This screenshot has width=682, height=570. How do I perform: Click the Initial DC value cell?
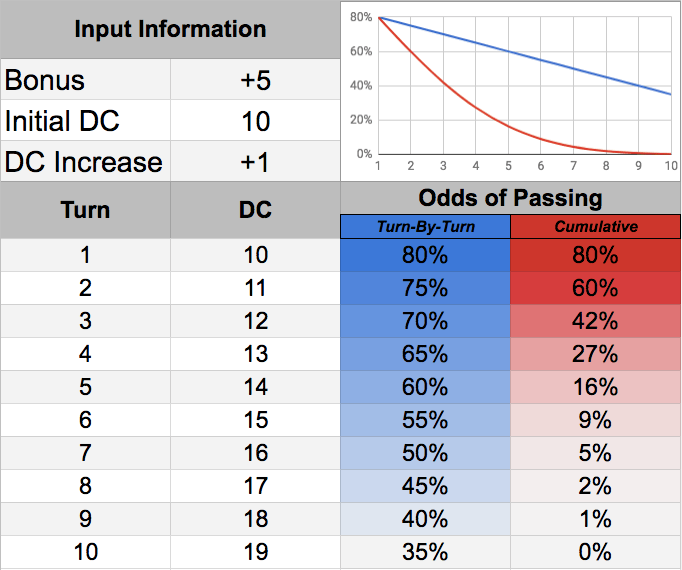click(255, 121)
